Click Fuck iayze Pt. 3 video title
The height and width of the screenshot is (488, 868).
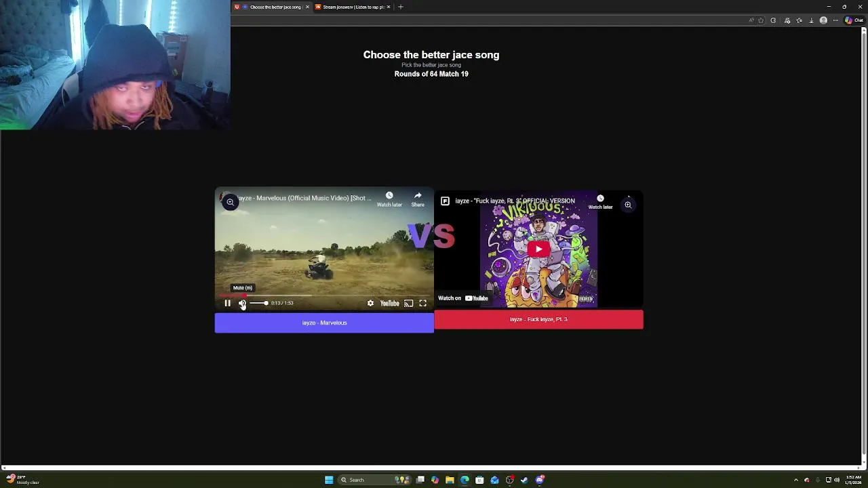[515, 201]
